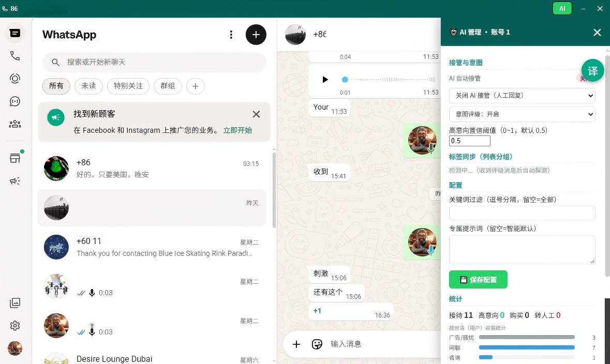This screenshot has width=610, height=364.
Task: Click the 接管与意图 section heading
Action: coord(466,63)
